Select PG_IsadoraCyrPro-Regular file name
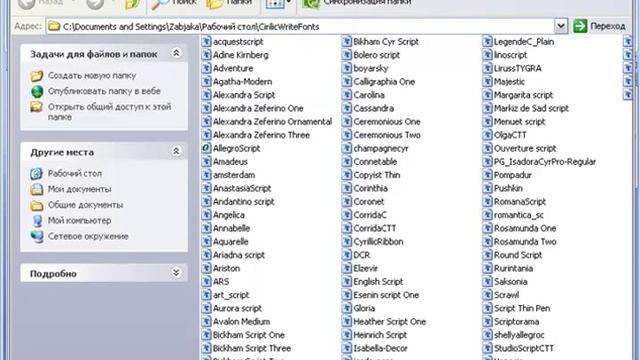 click(x=545, y=162)
